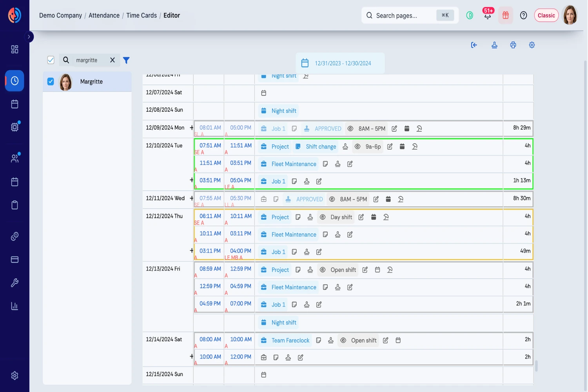The width and height of the screenshot is (588, 392).
Task: Uncheck the Margritte employee checkbox
Action: [x=51, y=82]
